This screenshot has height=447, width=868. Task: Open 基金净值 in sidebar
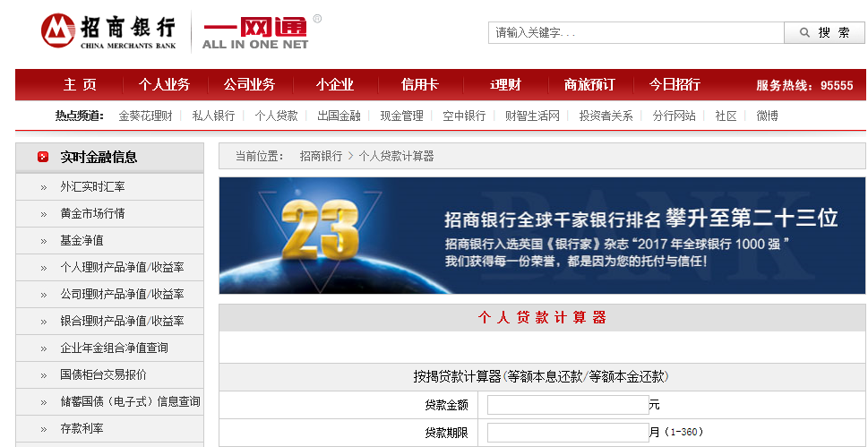(82, 241)
